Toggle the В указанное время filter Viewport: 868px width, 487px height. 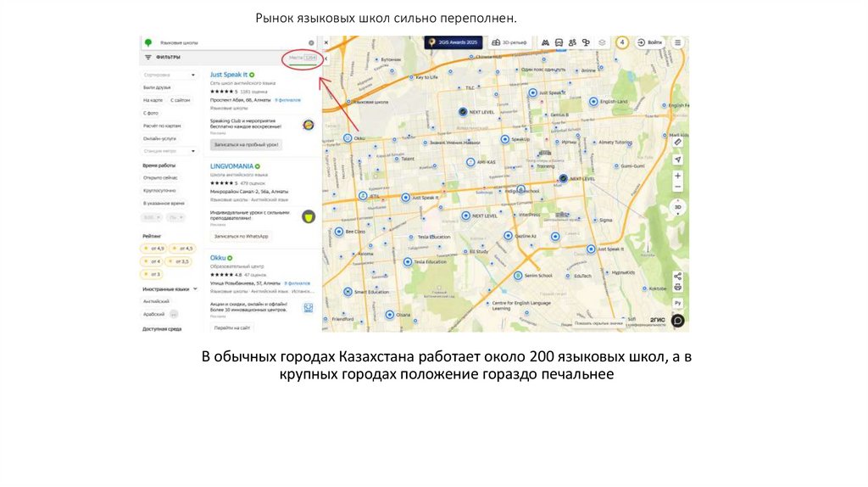(164, 204)
